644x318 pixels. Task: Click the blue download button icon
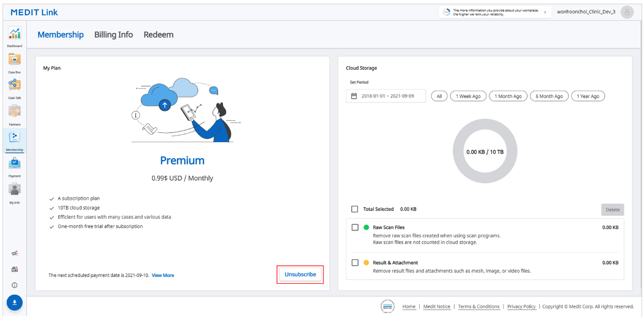(x=14, y=303)
